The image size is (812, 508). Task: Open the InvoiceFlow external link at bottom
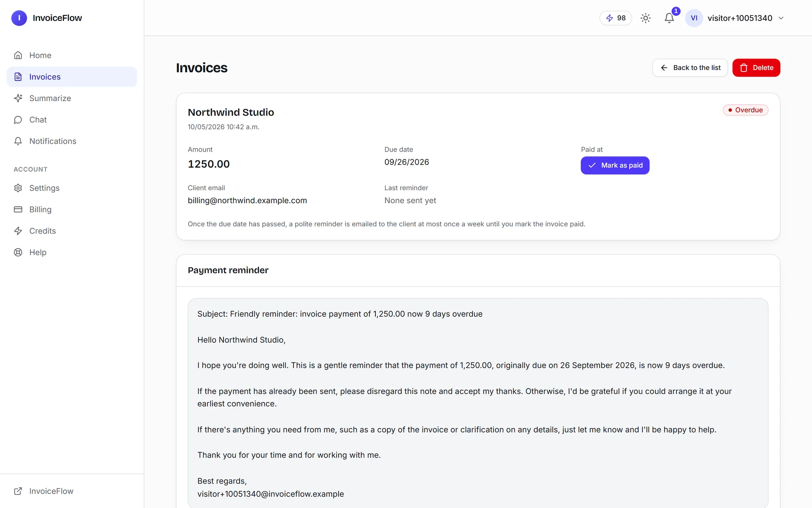click(x=72, y=491)
